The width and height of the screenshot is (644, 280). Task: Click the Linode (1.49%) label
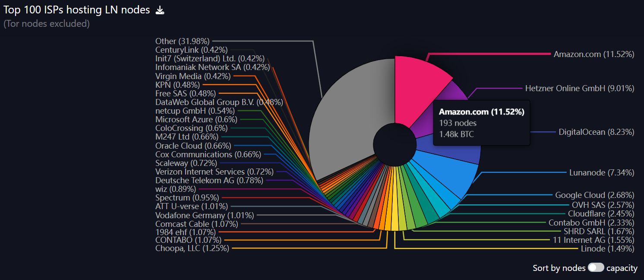[x=608, y=248]
